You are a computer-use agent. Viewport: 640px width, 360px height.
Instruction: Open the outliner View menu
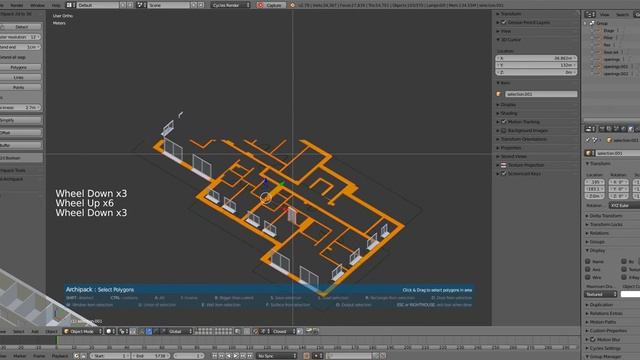tap(604, 14)
